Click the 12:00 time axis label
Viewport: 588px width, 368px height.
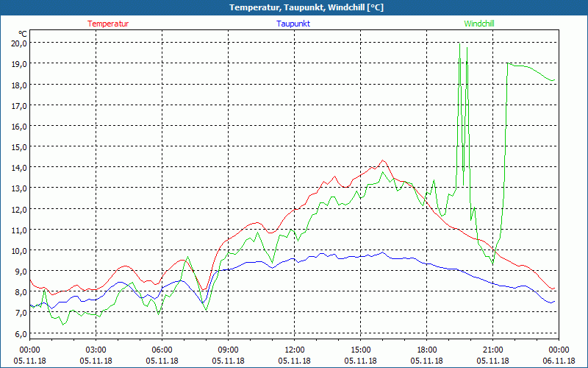[x=295, y=350]
